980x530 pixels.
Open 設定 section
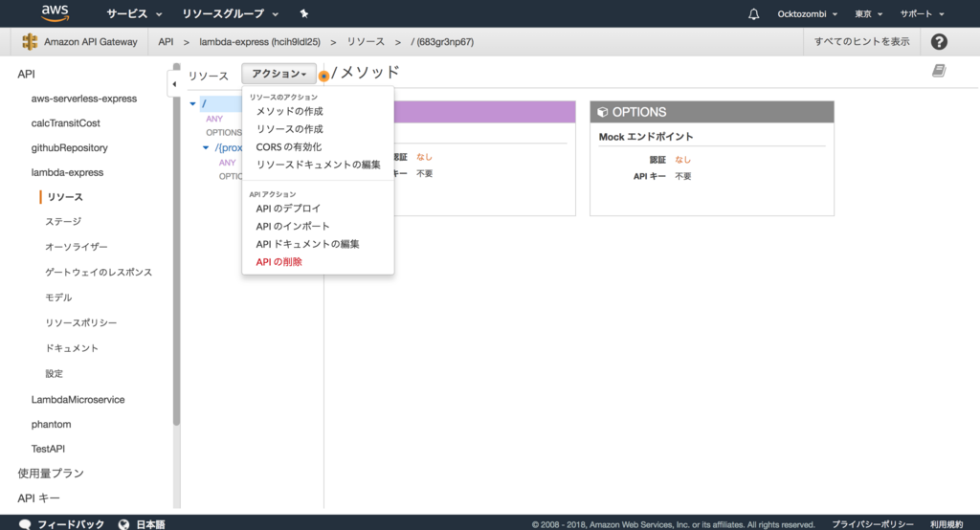[x=54, y=374]
